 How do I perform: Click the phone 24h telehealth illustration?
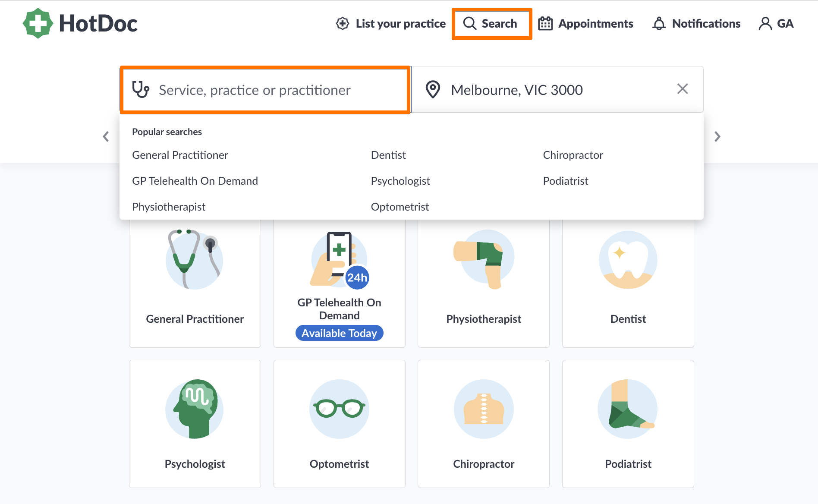(x=340, y=260)
